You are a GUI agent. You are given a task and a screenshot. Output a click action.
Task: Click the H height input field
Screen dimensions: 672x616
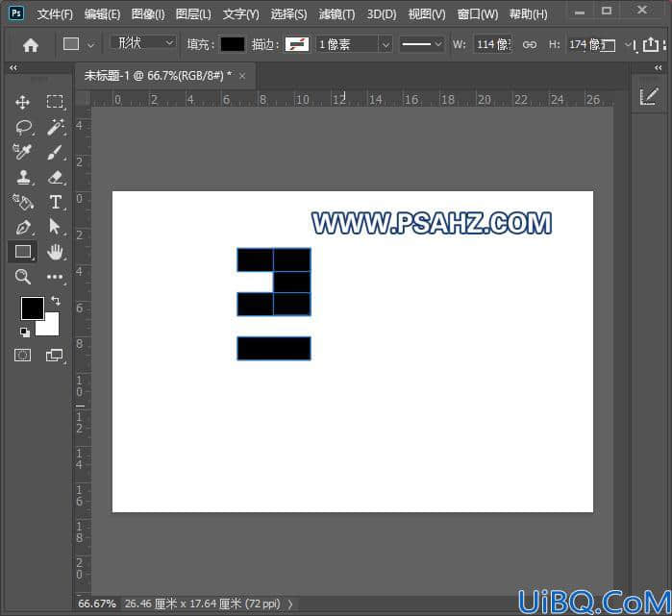click(x=585, y=44)
